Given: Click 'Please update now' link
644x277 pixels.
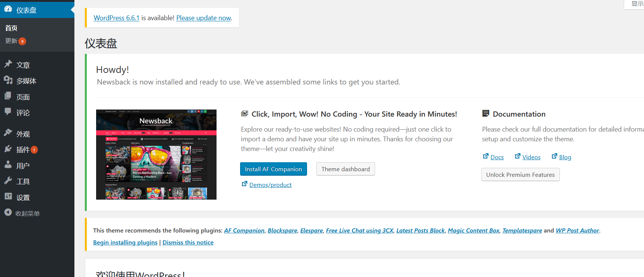Looking at the screenshot, I should pos(203,18).
